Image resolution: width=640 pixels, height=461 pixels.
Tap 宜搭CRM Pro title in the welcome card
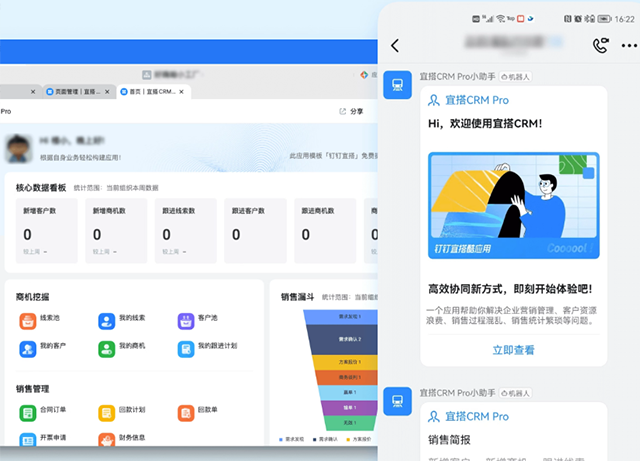click(477, 100)
